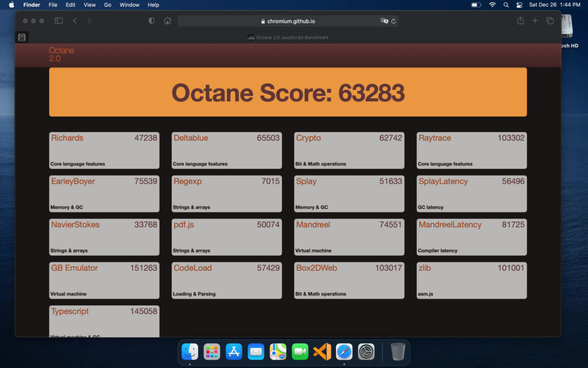The image size is (588, 368).
Task: Go to the home page
Action: pyautogui.click(x=167, y=21)
